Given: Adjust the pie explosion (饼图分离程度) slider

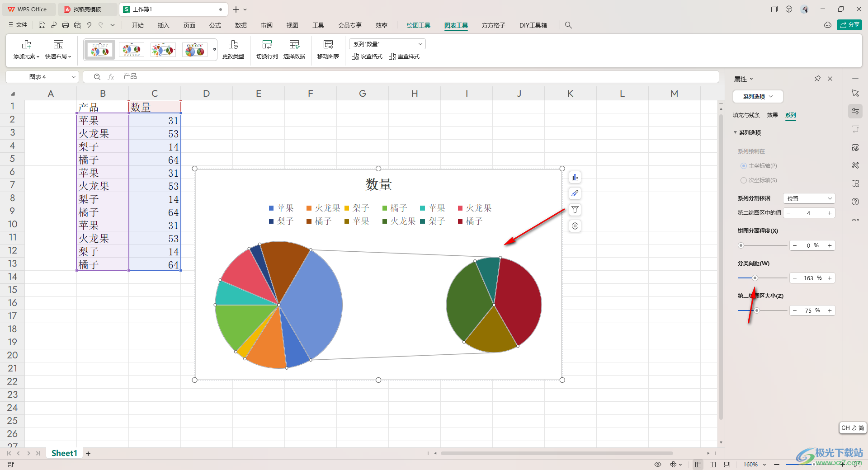Looking at the screenshot, I should (741, 245).
